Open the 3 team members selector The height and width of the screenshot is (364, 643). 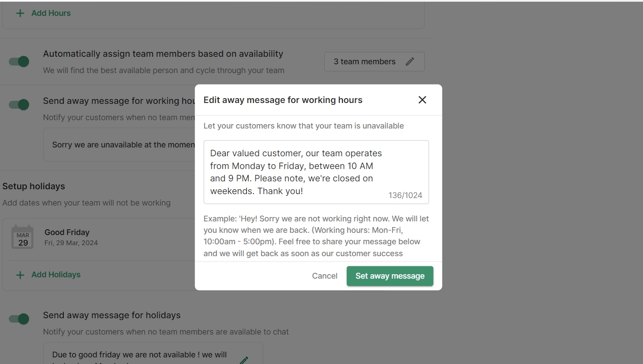point(364,62)
